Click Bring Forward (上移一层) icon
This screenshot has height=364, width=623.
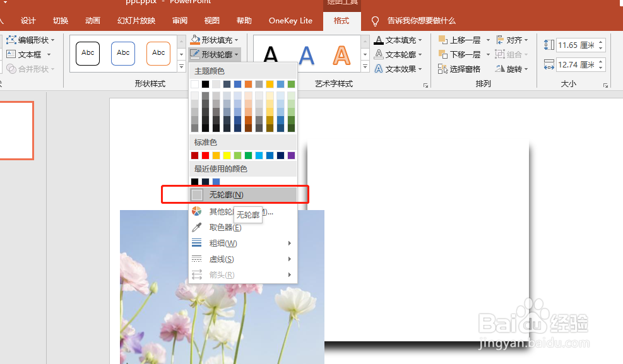click(x=442, y=40)
